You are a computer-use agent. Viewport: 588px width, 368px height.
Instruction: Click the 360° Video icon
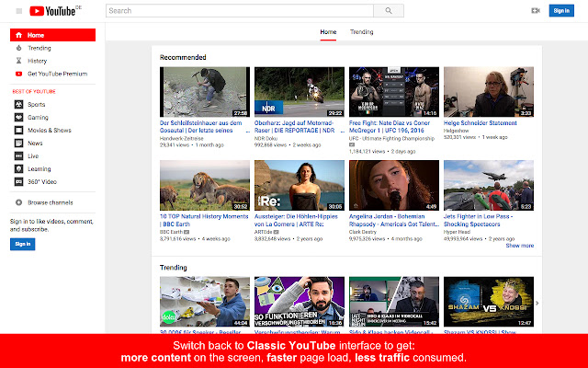click(18, 182)
